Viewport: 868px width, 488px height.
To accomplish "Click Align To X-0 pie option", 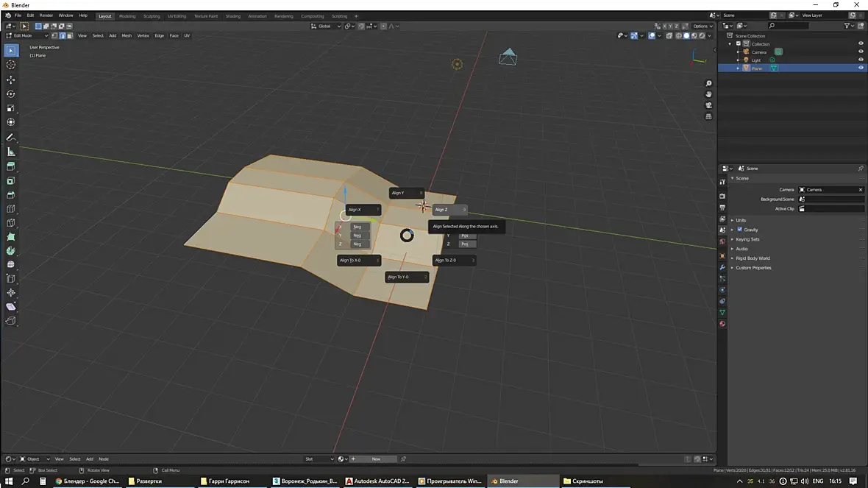I will point(359,260).
